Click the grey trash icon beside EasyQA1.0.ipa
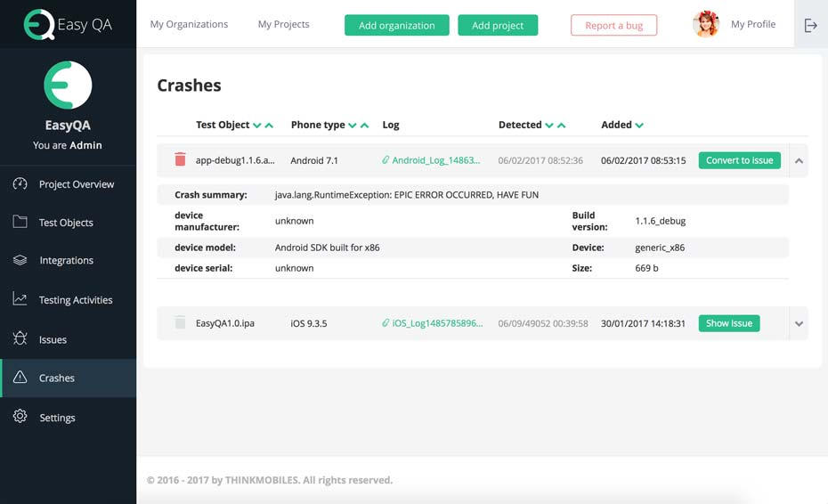Viewport: 828px width, 504px height. click(180, 323)
